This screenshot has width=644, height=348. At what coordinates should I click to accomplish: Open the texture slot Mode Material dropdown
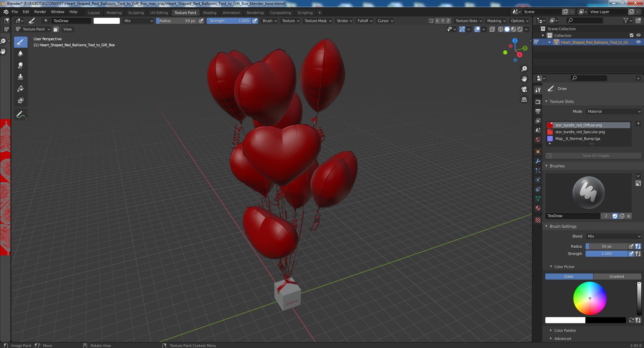tap(613, 111)
